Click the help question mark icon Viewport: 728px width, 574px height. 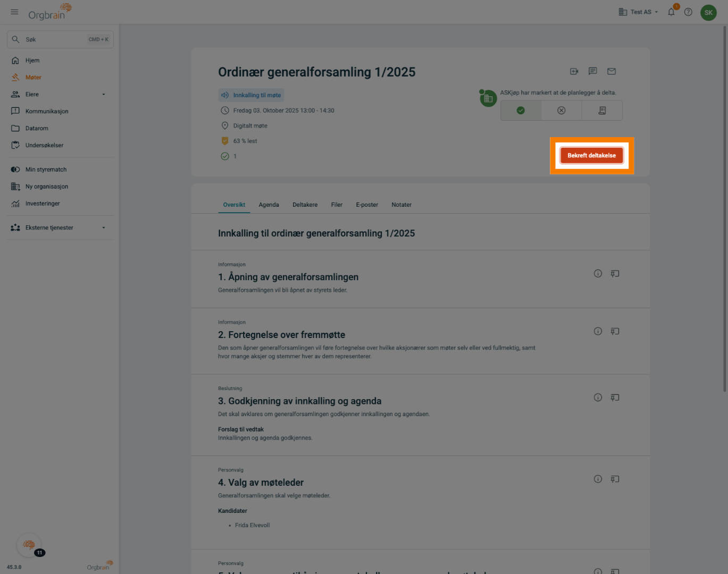click(x=688, y=12)
